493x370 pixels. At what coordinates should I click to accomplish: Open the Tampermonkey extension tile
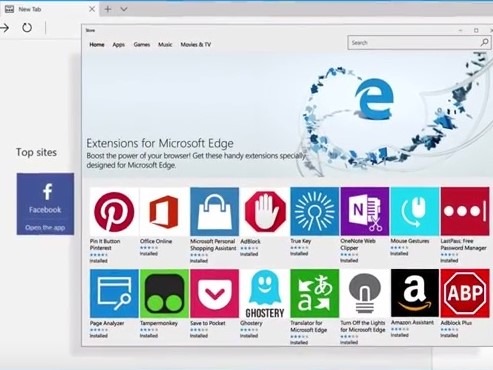164,293
